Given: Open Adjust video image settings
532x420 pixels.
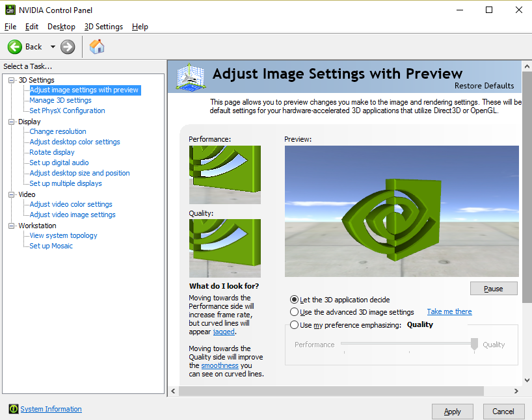Looking at the screenshot, I should point(72,215).
